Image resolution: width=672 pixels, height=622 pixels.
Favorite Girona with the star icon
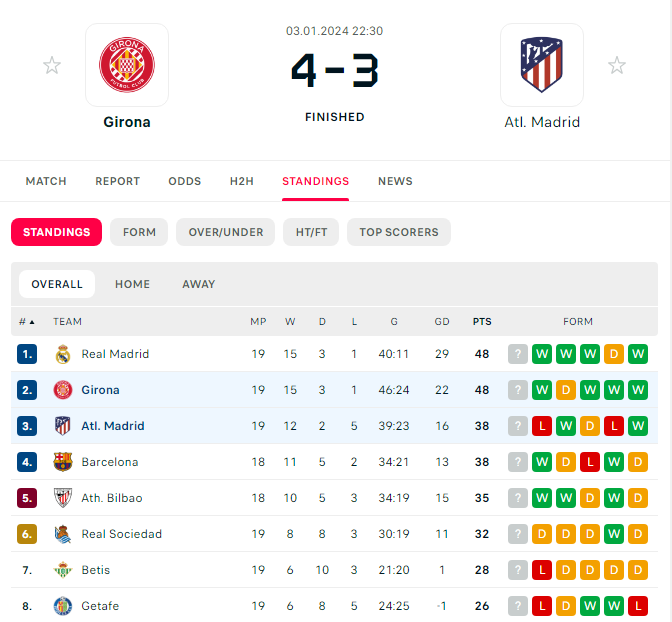point(52,65)
